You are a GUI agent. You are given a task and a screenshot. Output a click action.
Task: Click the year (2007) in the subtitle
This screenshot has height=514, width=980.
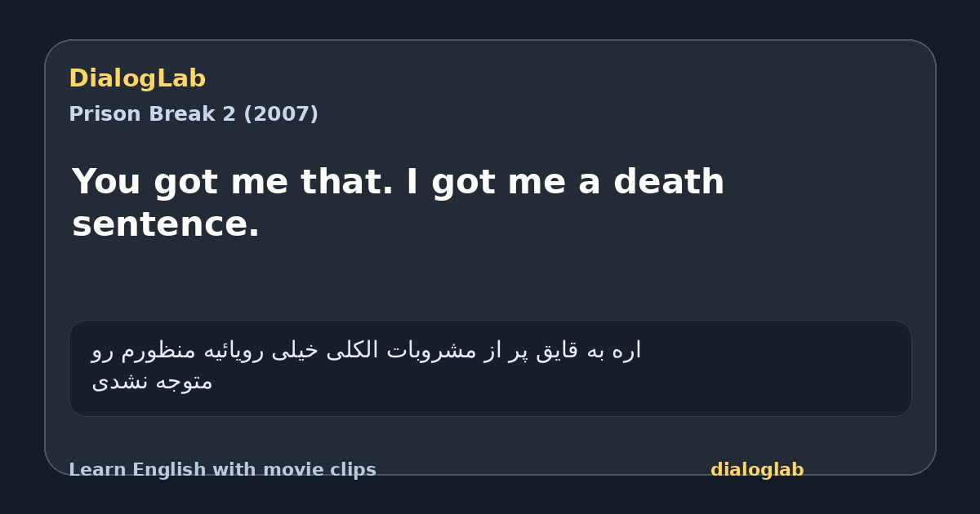click(x=281, y=114)
